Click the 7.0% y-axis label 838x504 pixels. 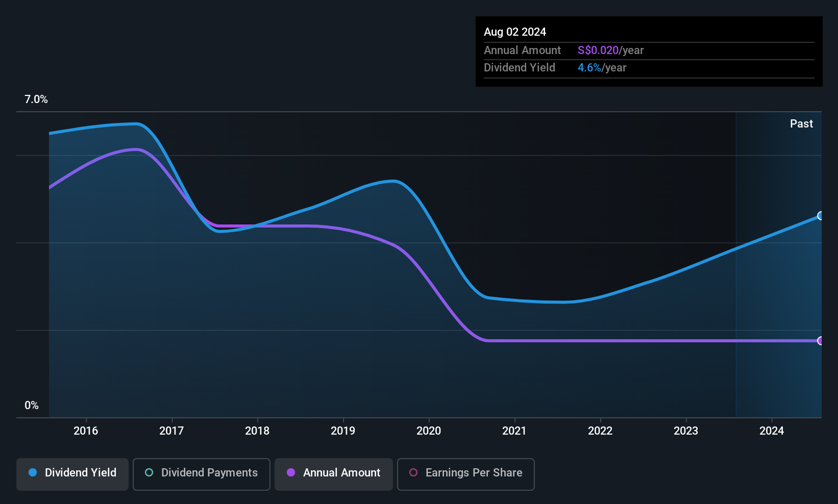tap(36, 99)
